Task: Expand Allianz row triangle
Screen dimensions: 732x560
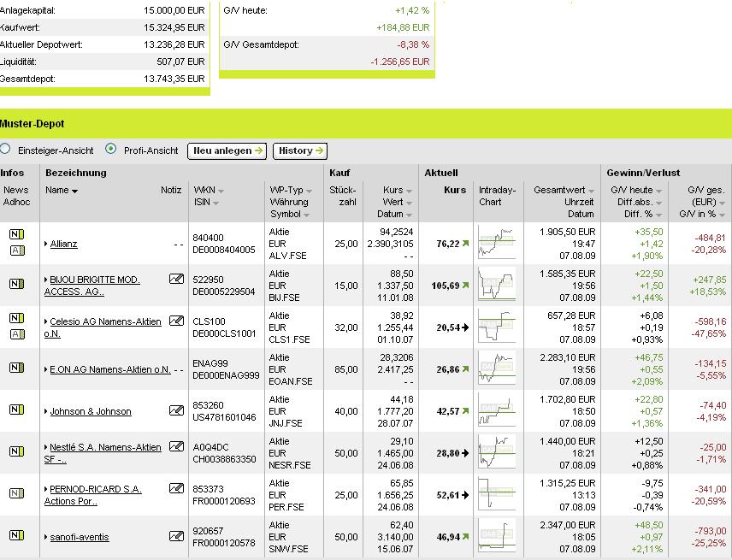Action: coord(46,244)
